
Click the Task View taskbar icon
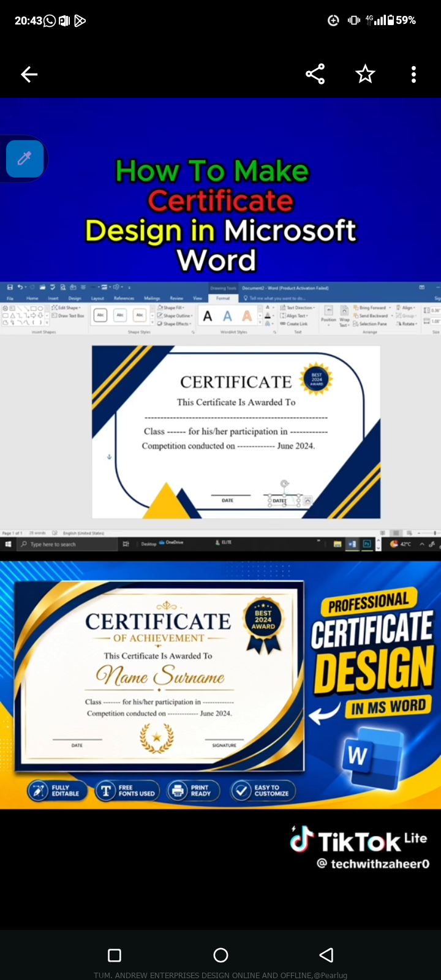point(126,543)
